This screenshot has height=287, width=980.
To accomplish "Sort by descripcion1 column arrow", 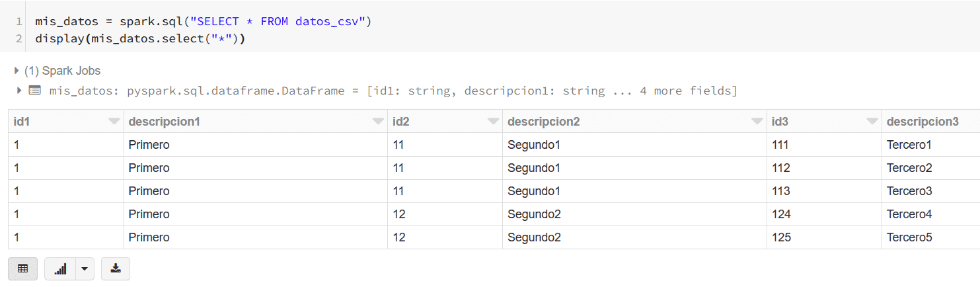I will pyautogui.click(x=378, y=121).
